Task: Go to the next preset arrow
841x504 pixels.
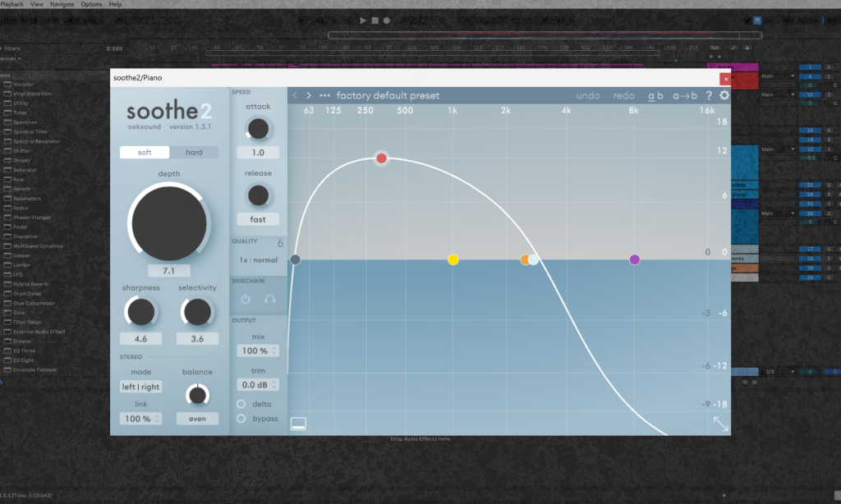Action: click(310, 95)
